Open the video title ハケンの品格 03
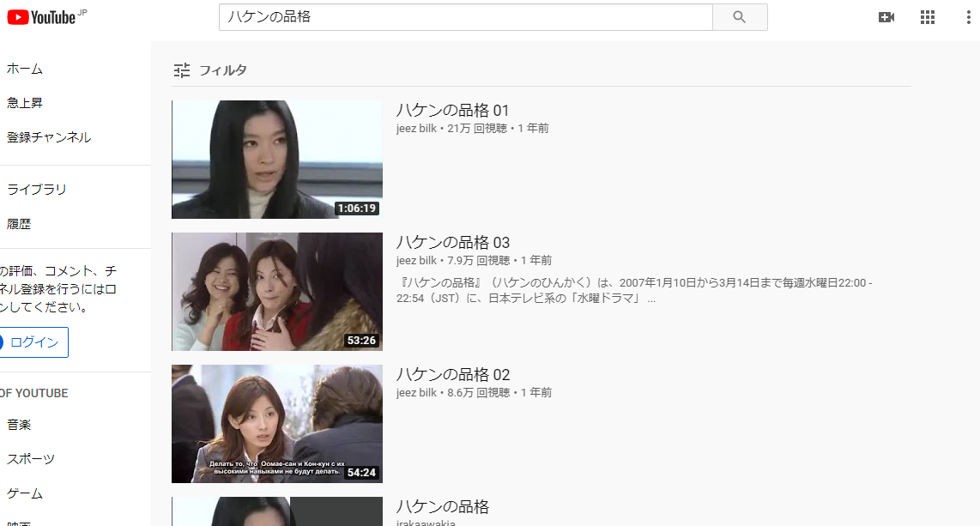The width and height of the screenshot is (980, 526). 453,242
